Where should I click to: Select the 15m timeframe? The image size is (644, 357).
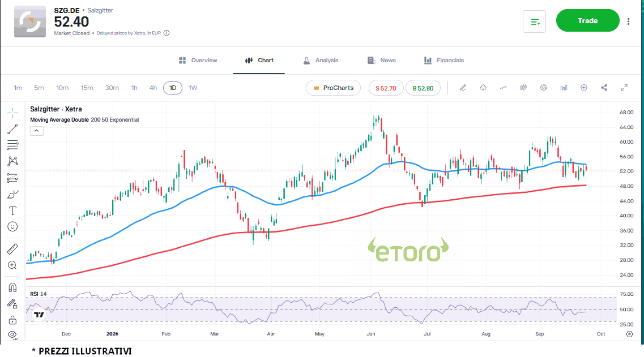tap(87, 88)
